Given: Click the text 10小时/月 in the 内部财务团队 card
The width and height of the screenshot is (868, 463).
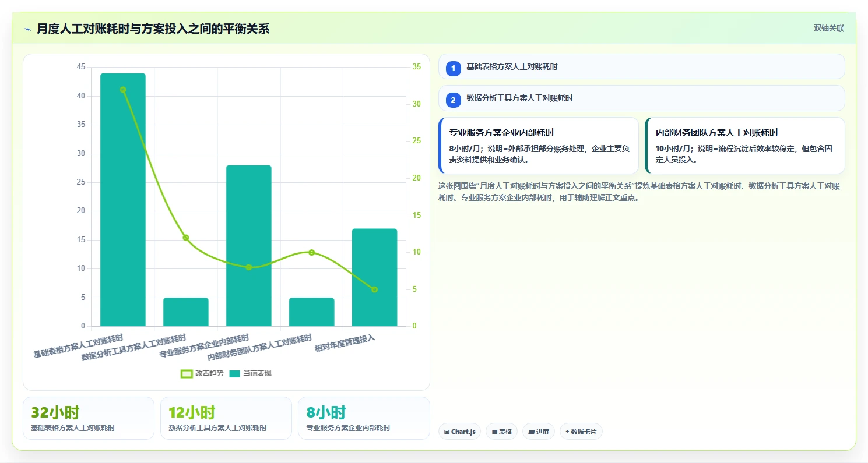Looking at the screenshot, I should pos(673,149).
